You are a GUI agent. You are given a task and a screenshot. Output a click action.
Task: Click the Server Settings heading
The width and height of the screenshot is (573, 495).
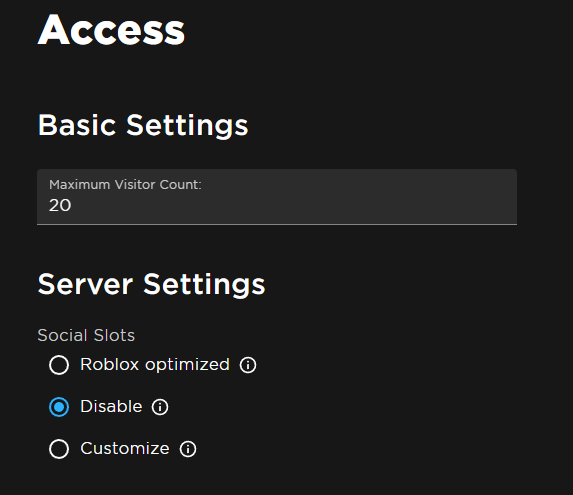[x=151, y=285]
